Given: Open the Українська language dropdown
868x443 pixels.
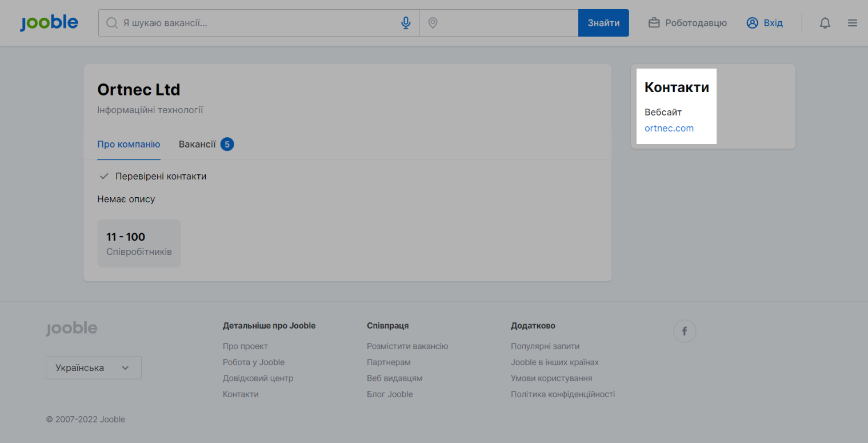Looking at the screenshot, I should tap(94, 368).
